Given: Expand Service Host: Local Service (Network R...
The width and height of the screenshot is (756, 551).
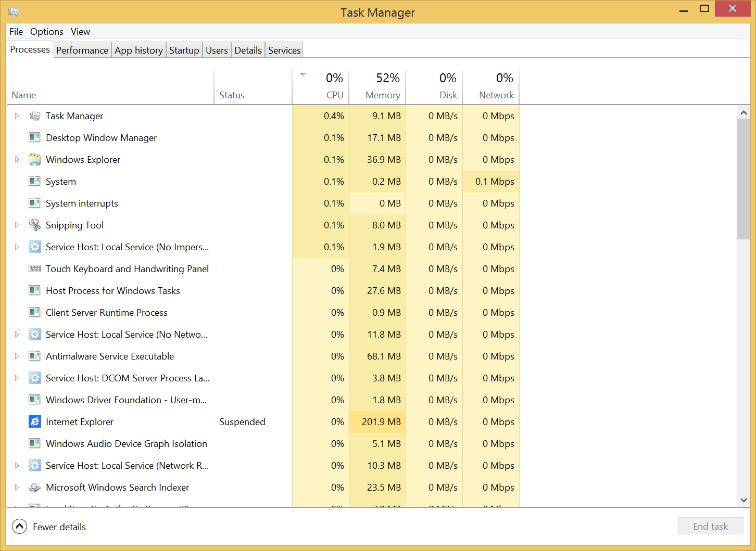Looking at the screenshot, I should pos(17,466).
